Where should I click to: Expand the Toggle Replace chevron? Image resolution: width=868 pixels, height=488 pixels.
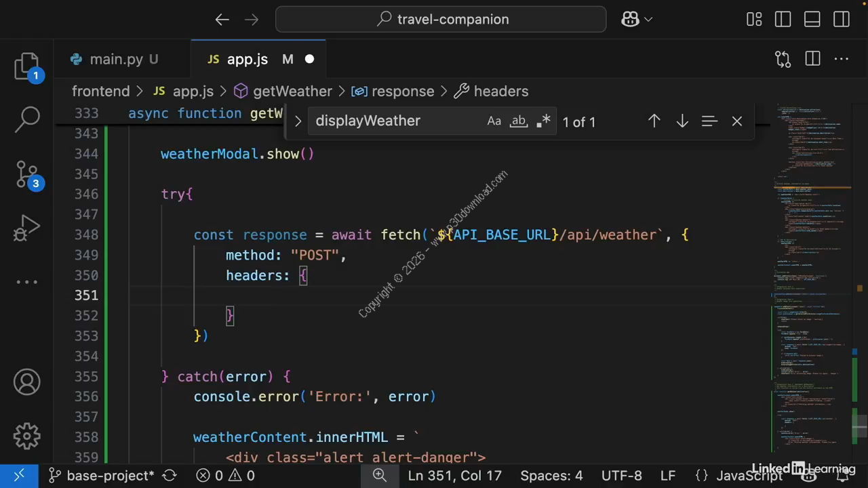[x=298, y=121]
